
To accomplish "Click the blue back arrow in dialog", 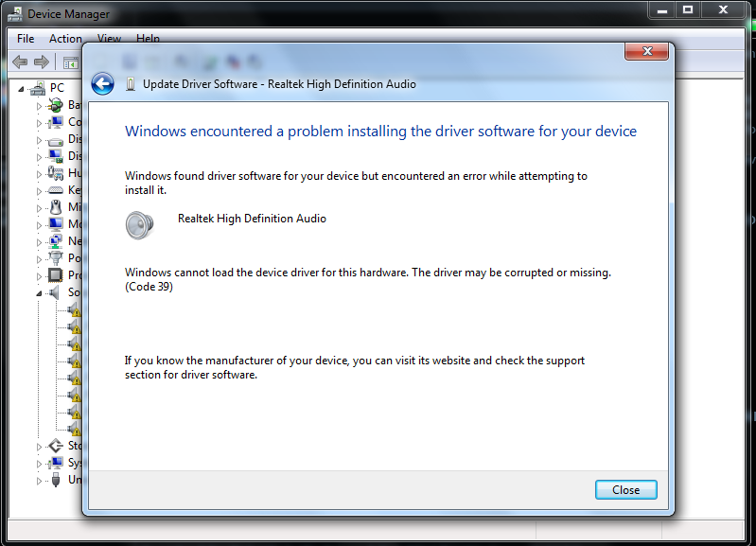I will click(103, 84).
